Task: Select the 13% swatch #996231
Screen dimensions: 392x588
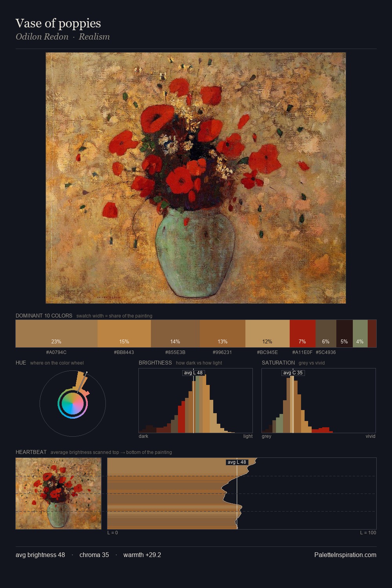Action: pos(223,334)
